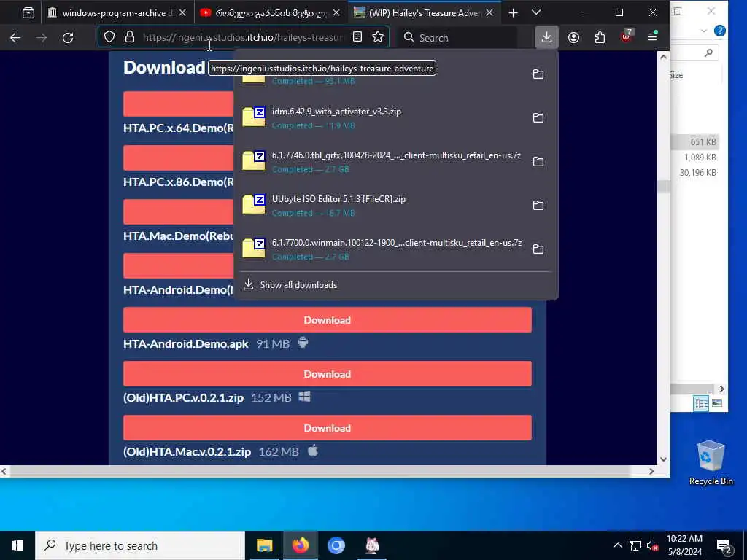This screenshot has height=560, width=747.
Task: Close the Hailey's Treasure Adventure tab
Action: [489, 13]
